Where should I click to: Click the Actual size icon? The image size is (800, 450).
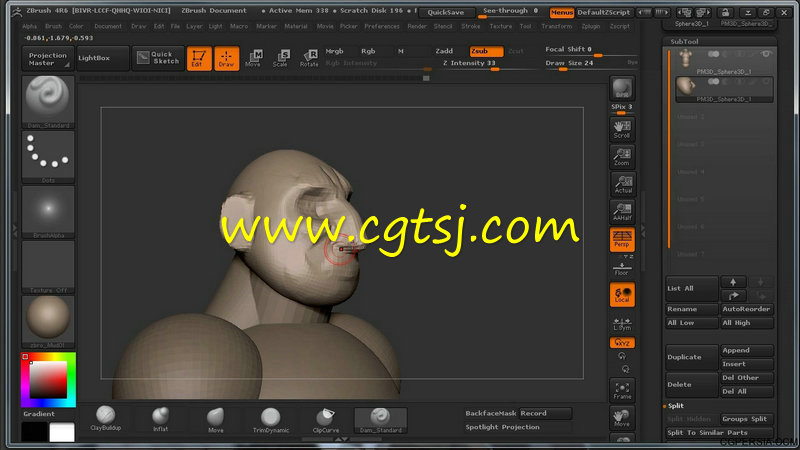622,184
